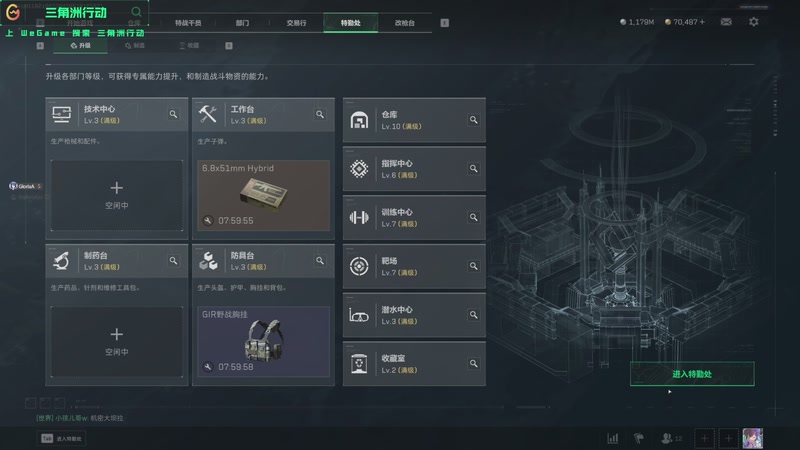Image resolution: width=800 pixels, height=450 pixels.
Task: Switch to the 交易行 tab
Action: [296, 23]
